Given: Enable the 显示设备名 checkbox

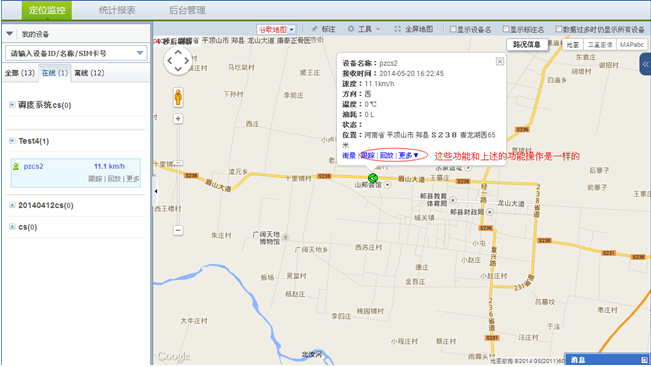Looking at the screenshot, I should 453,29.
